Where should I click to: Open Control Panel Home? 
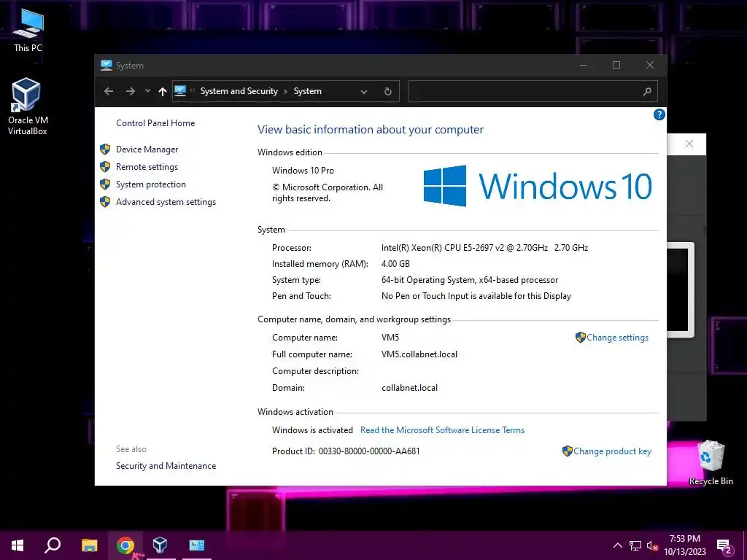pos(155,122)
